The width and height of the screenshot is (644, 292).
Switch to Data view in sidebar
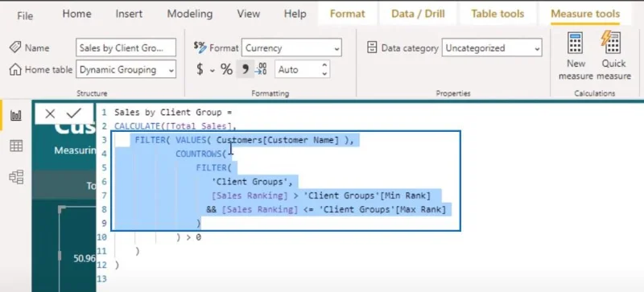tap(16, 146)
